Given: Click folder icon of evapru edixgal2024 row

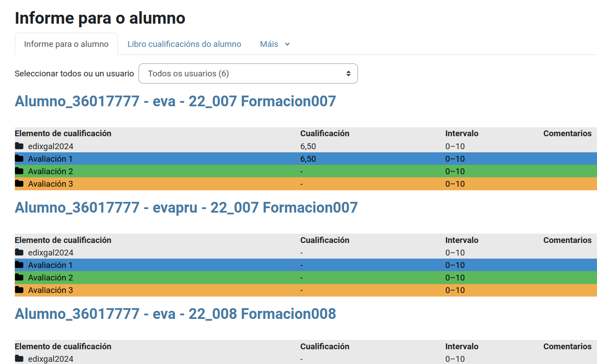Looking at the screenshot, I should point(19,252).
